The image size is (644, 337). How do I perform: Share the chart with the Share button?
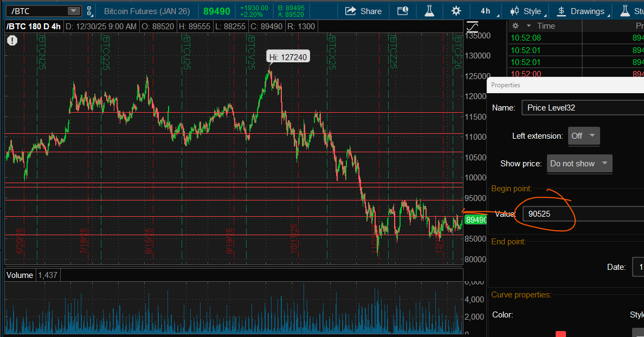coord(364,11)
